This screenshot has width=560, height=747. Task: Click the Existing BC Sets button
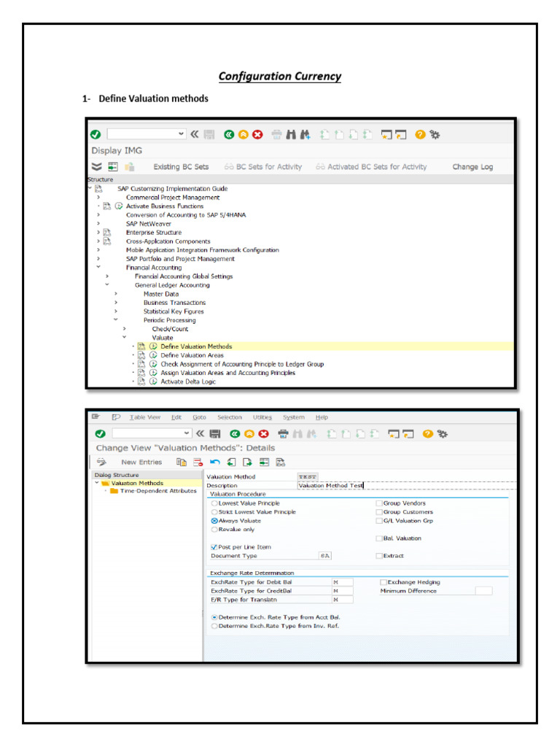click(181, 167)
